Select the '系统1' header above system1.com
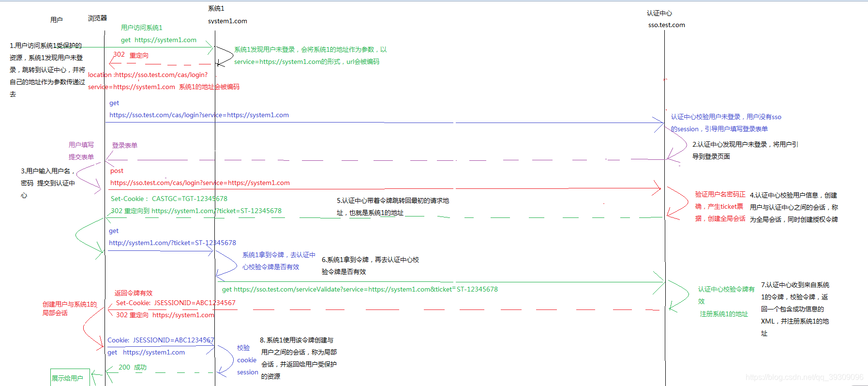The image size is (868, 386). tap(216, 8)
